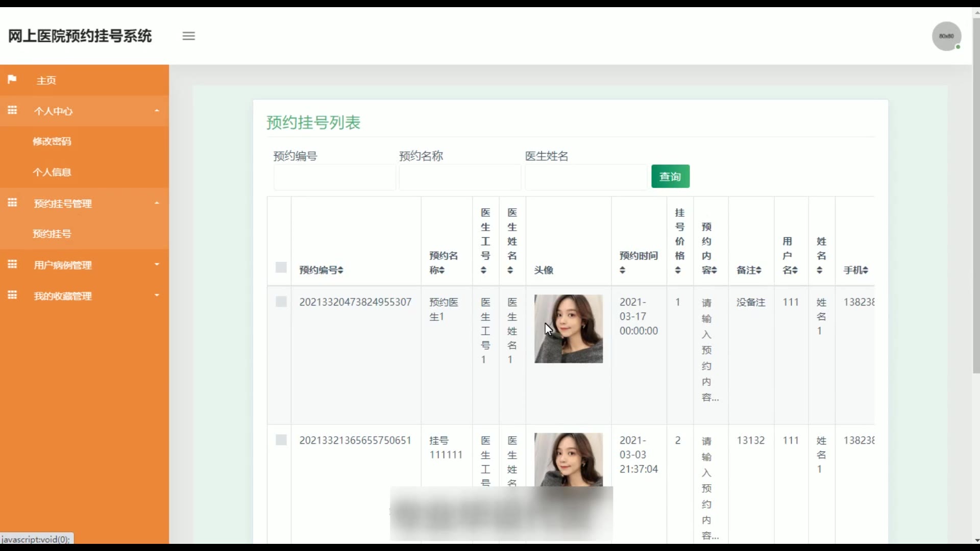Click the grid icon next to 预约挂号管理
This screenshot has height=551, width=980.
(x=12, y=203)
